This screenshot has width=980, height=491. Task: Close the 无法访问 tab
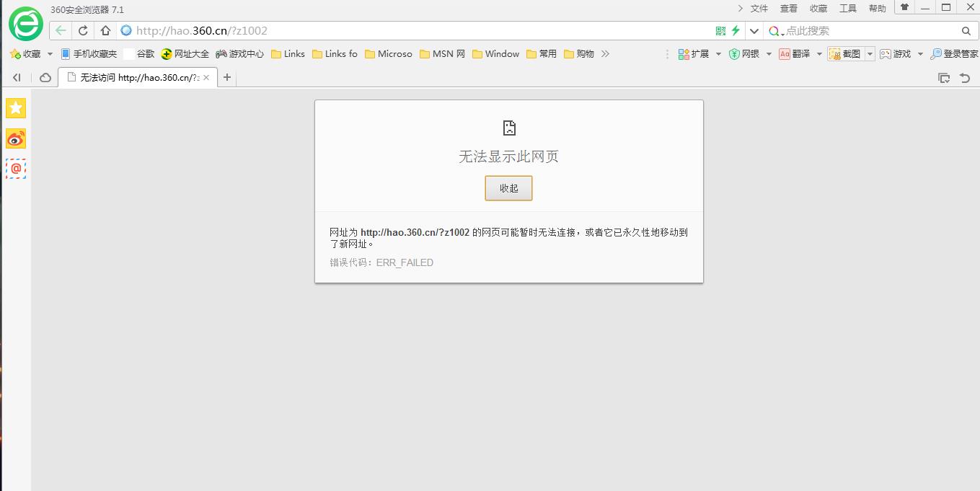click(206, 77)
